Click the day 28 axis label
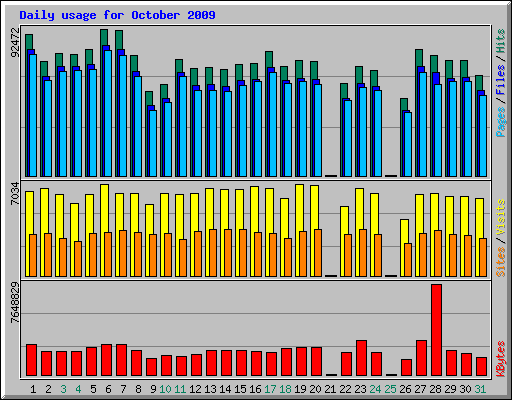 (x=435, y=389)
